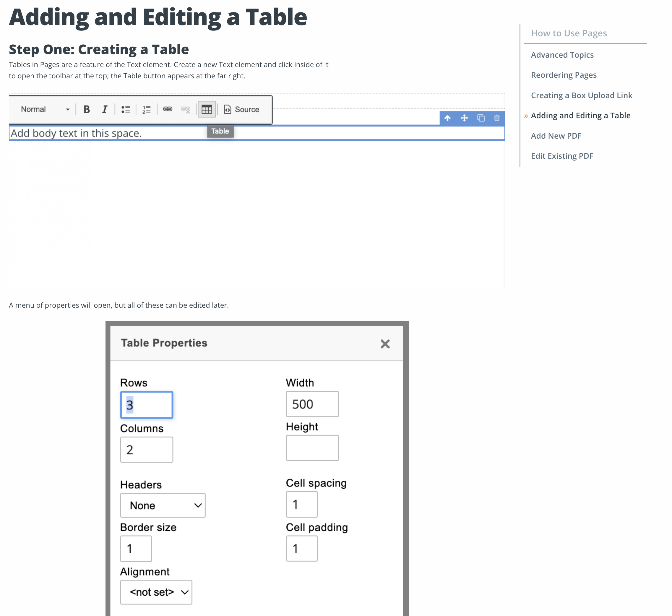This screenshot has width=672, height=616.
Task: Click the move element up arrow
Action: coord(447,118)
